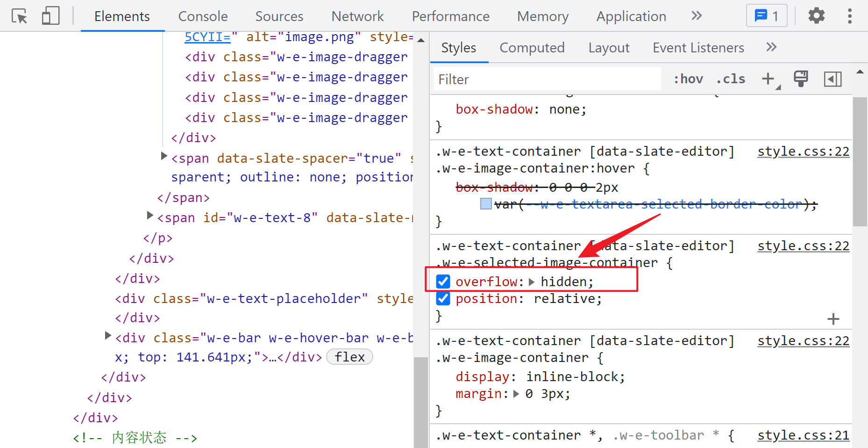Open style.css:22 link for selected-image-container rule
868x448 pixels.
click(803, 246)
